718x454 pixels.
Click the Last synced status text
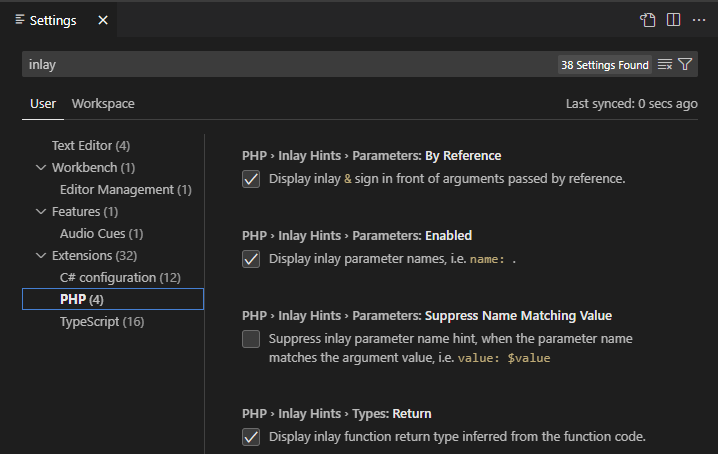[631, 104]
